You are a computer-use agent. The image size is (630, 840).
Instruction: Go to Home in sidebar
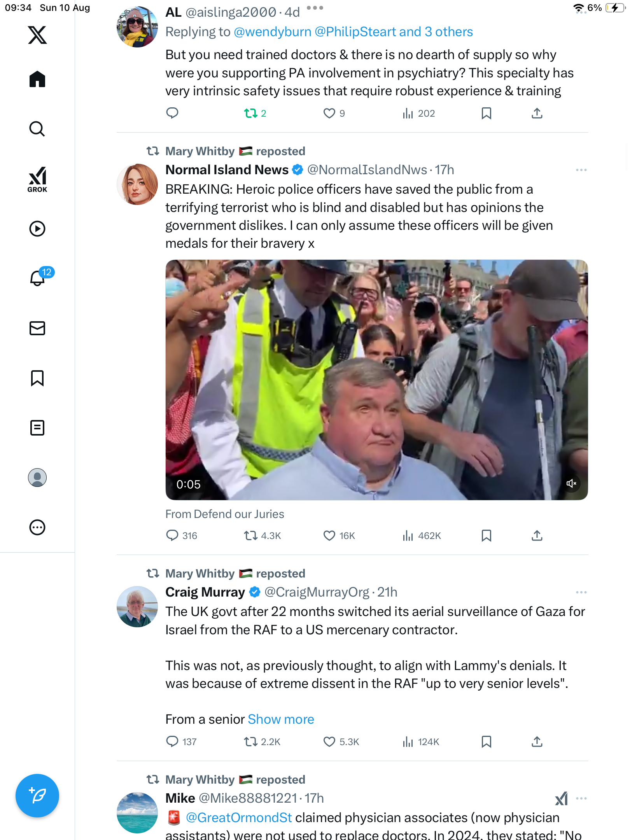point(37,79)
